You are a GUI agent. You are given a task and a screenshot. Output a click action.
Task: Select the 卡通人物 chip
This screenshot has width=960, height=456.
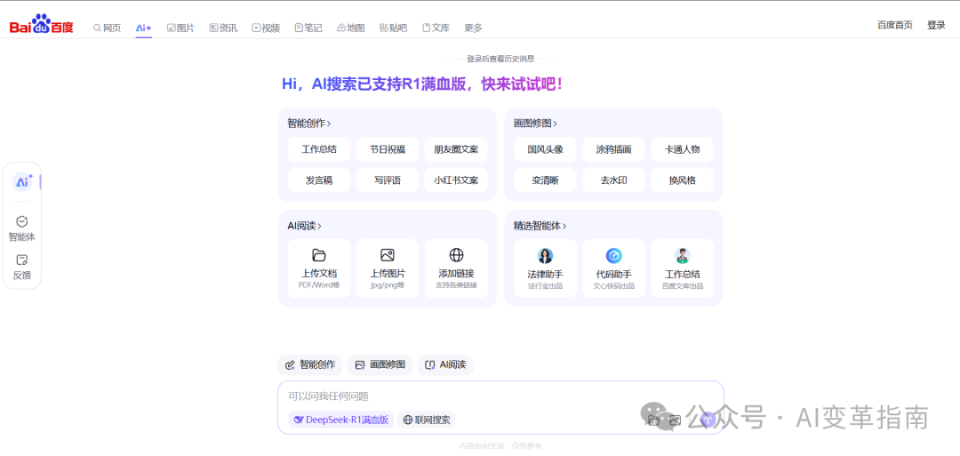(682, 149)
